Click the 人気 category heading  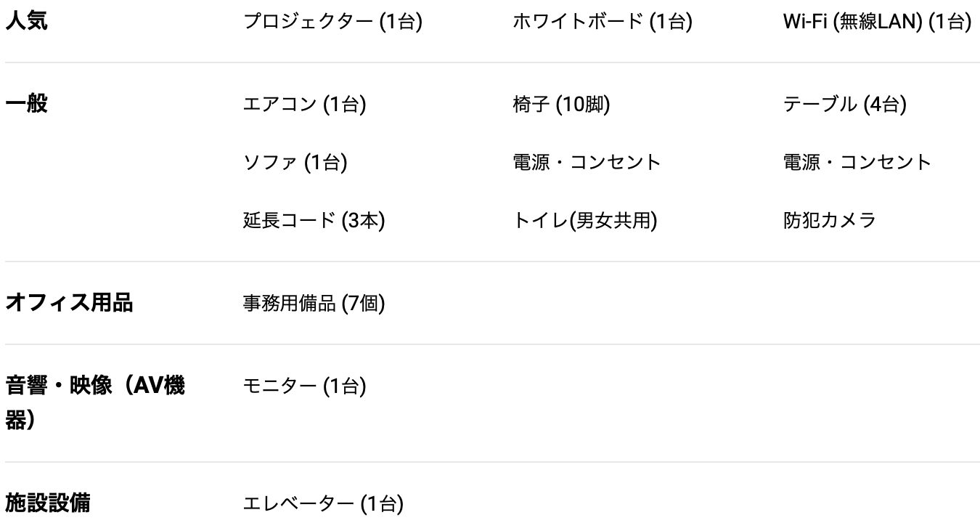click(x=27, y=21)
